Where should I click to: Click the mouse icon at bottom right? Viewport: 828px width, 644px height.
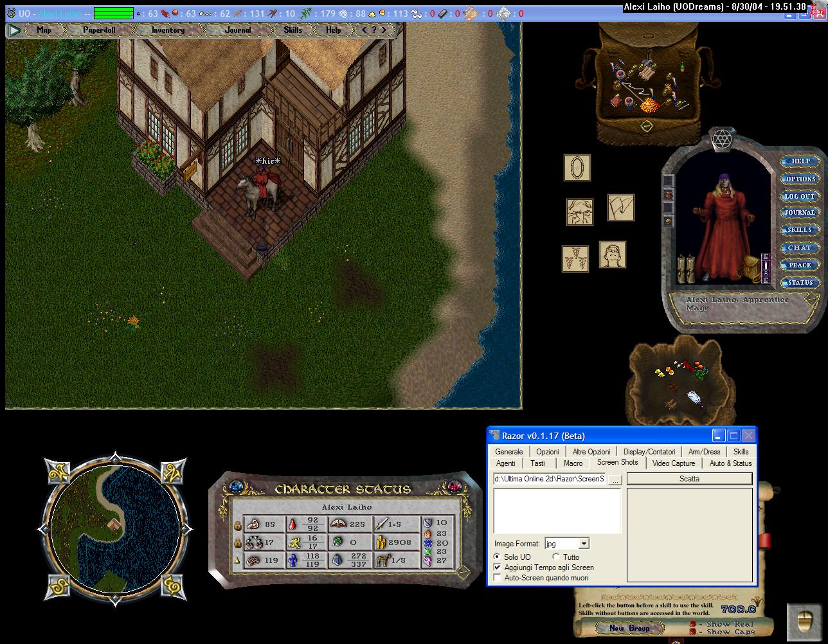[x=804, y=621]
